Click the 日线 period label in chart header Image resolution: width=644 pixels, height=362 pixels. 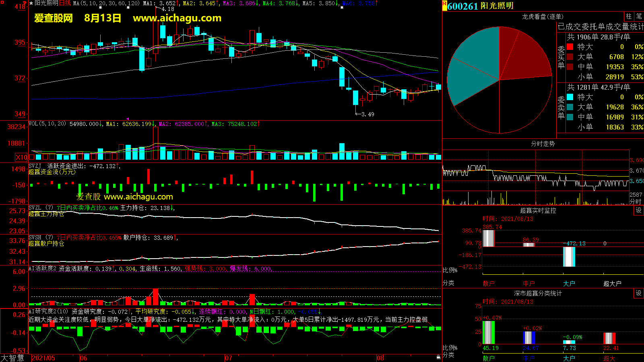[x=65, y=3]
